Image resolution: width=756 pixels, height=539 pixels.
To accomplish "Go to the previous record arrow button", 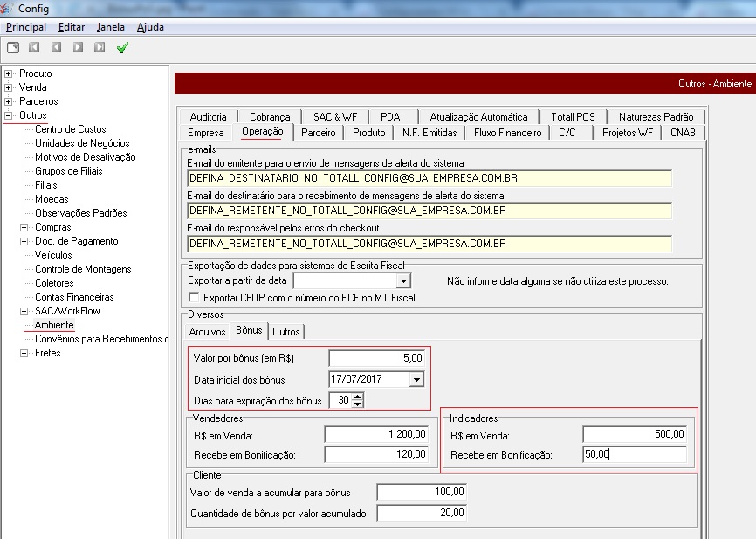I will [x=57, y=47].
